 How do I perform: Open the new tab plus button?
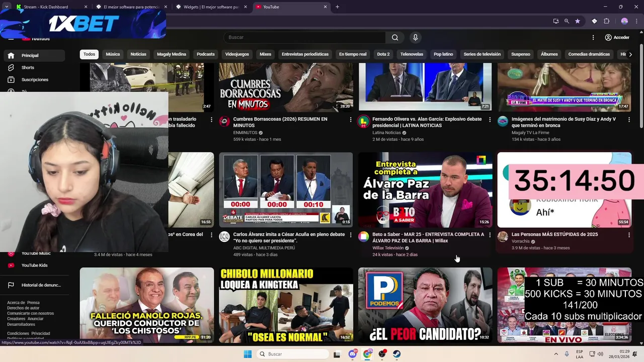[x=337, y=7]
